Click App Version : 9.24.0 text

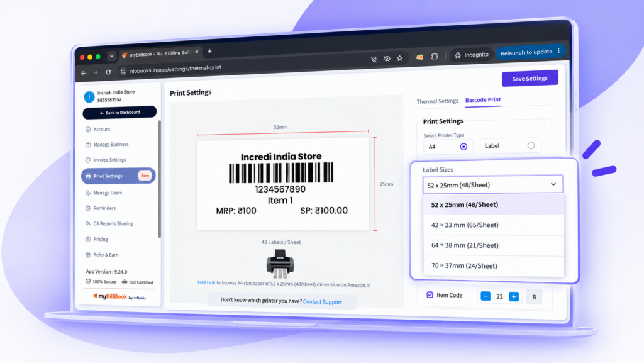coord(106,271)
